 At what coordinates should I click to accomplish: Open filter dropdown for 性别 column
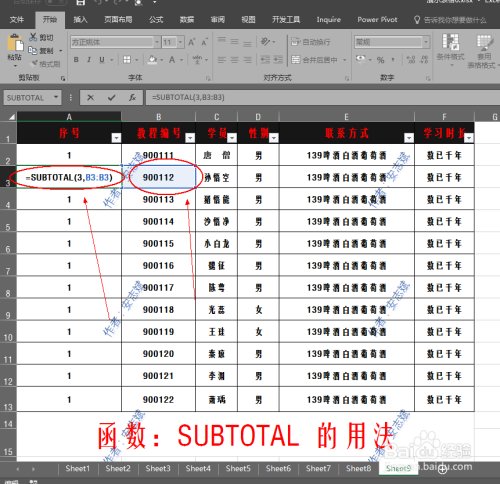[273, 138]
